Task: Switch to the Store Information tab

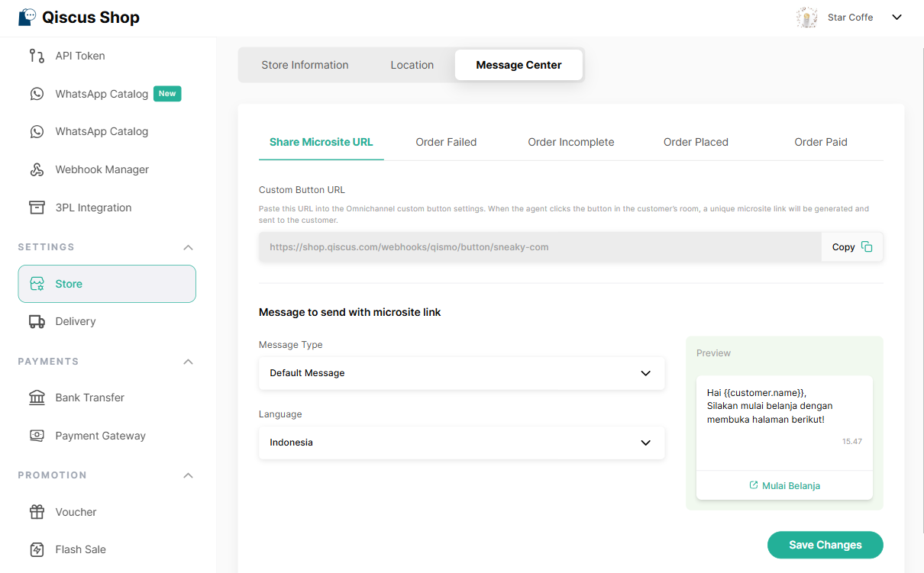Action: 305,65
